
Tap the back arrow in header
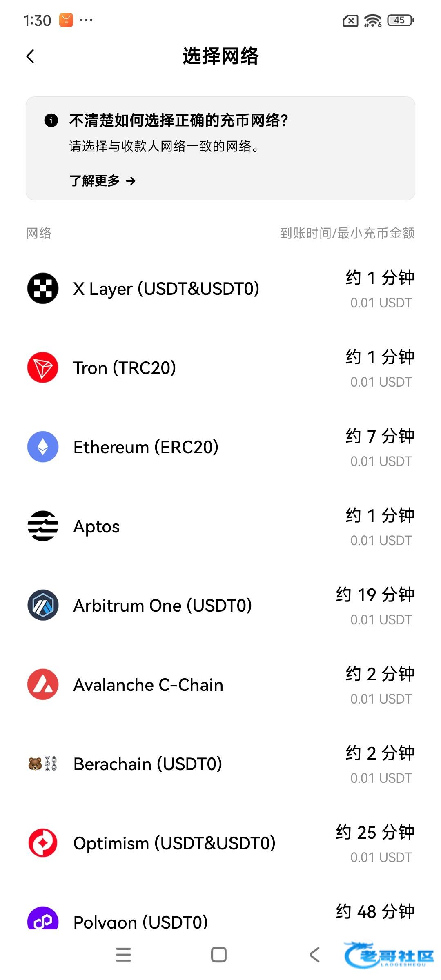point(30,56)
